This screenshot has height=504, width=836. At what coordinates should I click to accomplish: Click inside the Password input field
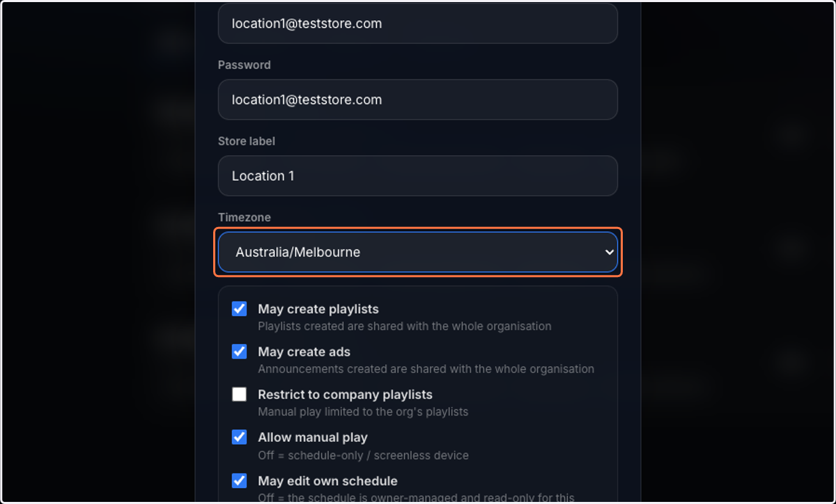click(418, 100)
